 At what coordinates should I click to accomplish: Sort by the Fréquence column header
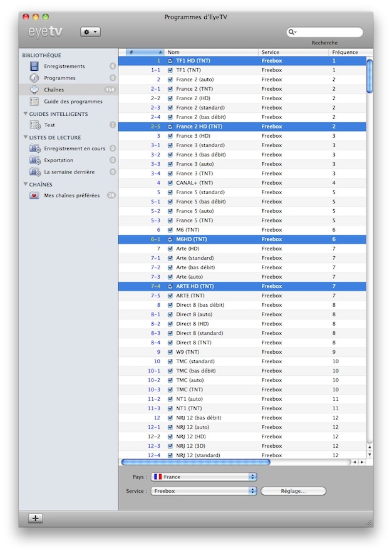tap(348, 52)
